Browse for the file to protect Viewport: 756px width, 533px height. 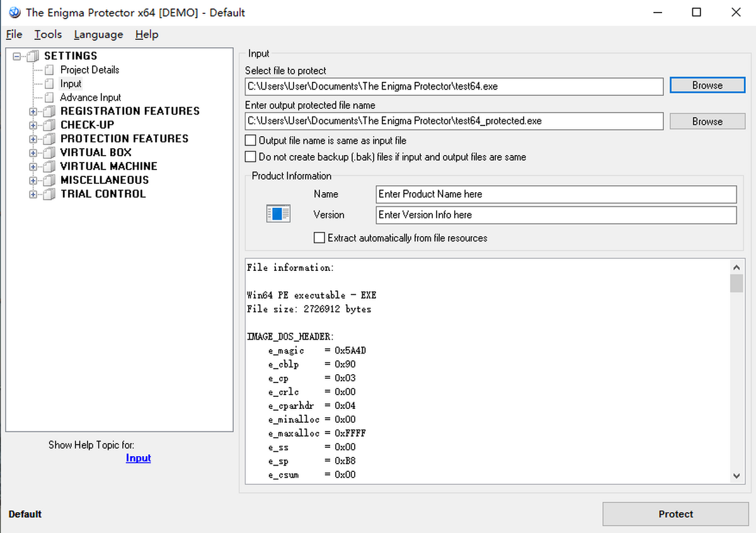click(x=707, y=85)
